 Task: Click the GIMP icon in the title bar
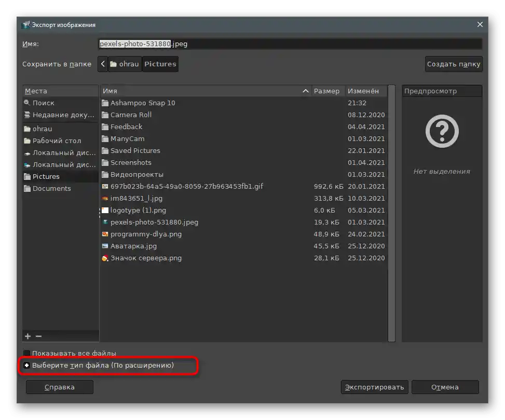tap(26, 25)
